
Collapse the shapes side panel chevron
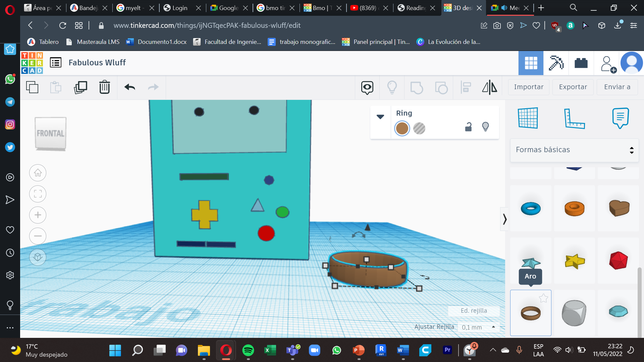504,219
